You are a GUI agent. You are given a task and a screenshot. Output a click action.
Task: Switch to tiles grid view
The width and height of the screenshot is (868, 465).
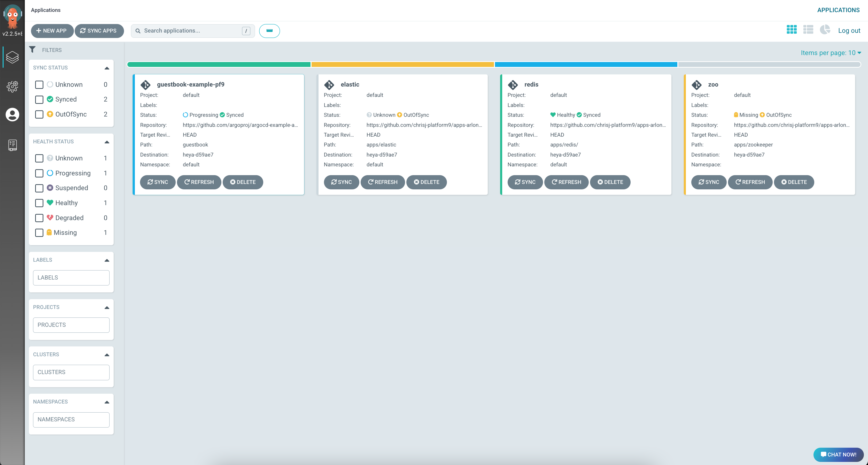tap(792, 30)
